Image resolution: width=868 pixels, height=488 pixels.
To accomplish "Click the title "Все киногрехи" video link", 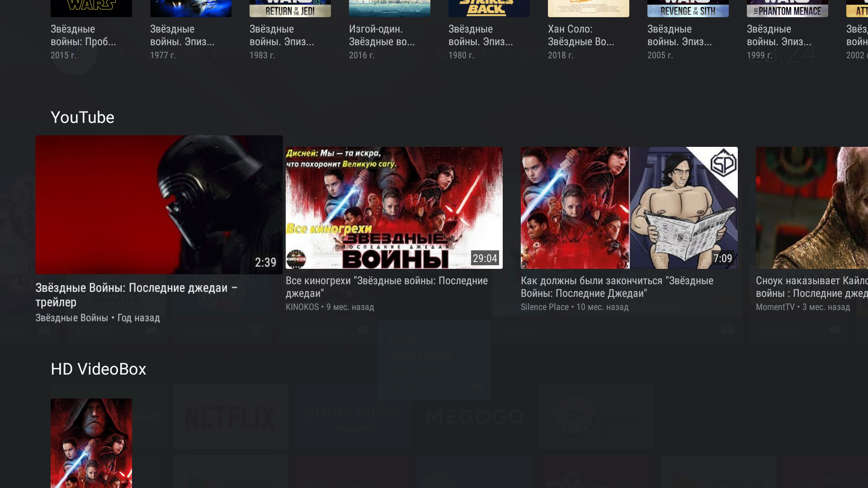I will tap(387, 287).
